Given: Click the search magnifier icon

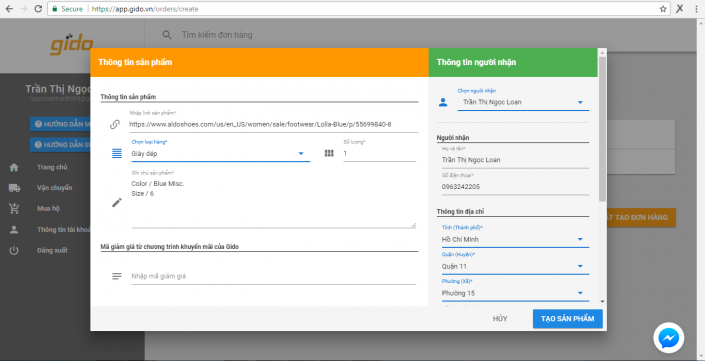Looking at the screenshot, I should click(167, 35).
